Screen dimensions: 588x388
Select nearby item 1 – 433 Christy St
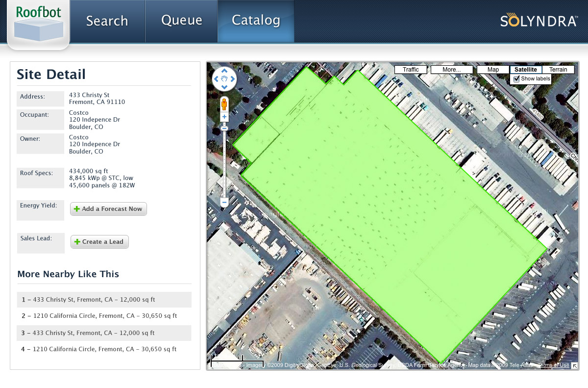pyautogui.click(x=104, y=299)
